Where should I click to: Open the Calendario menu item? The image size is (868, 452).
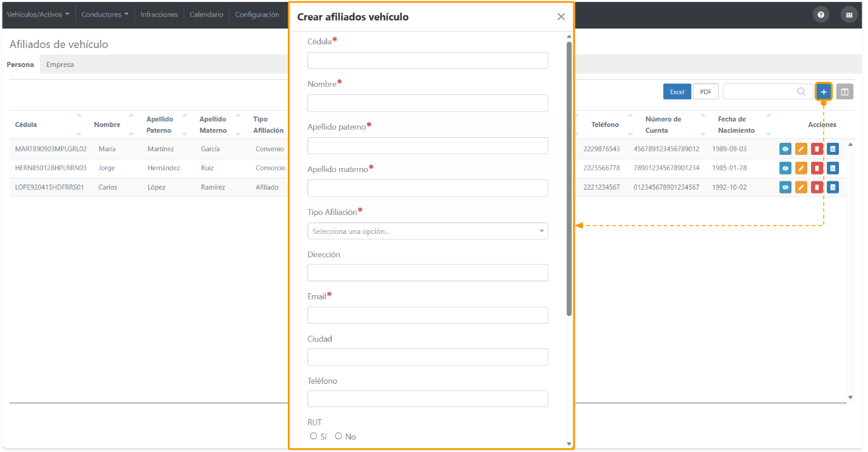206,15
